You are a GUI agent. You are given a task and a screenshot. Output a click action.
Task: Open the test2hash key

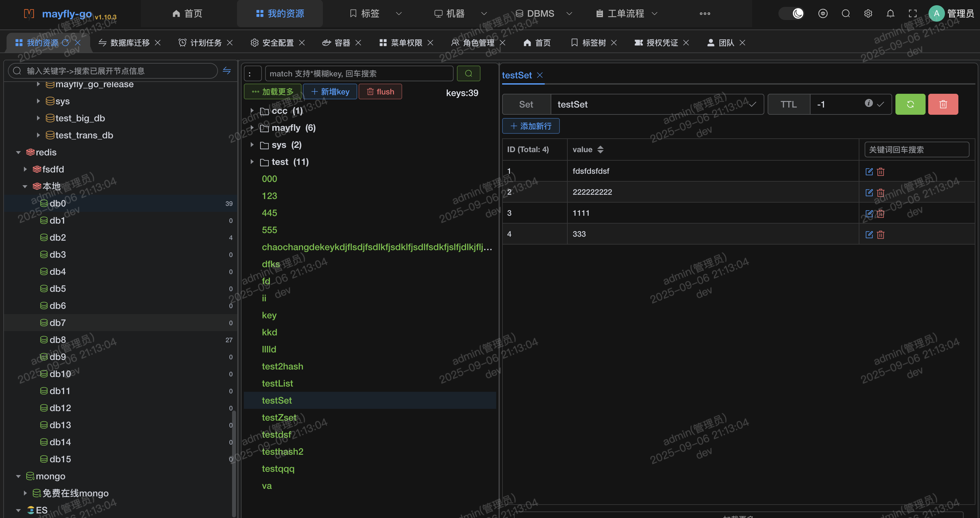coord(282,366)
